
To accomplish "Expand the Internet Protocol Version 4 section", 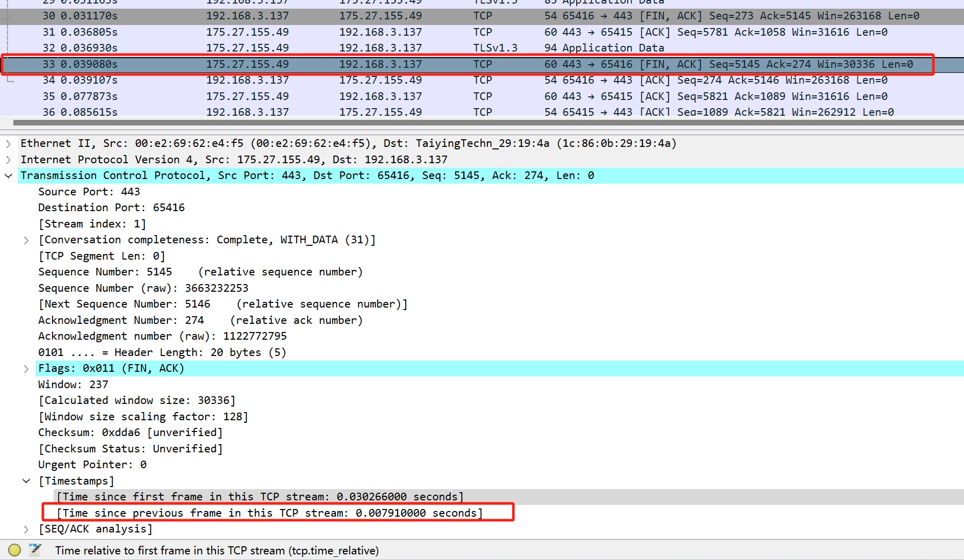I will point(8,160).
